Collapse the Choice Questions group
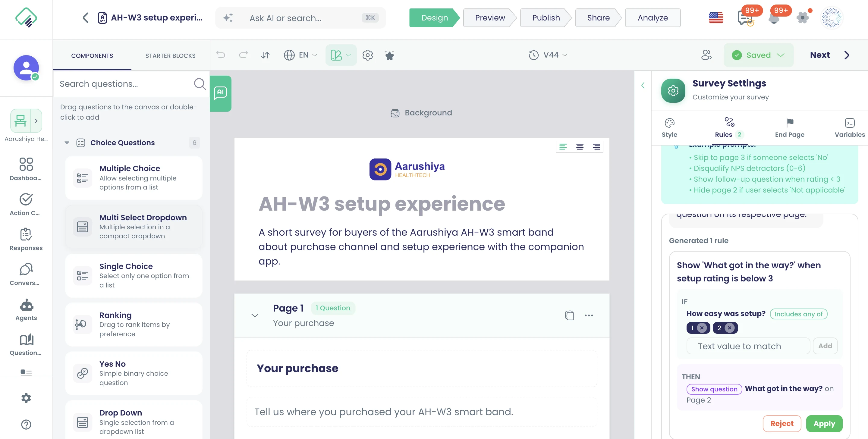 (x=67, y=143)
